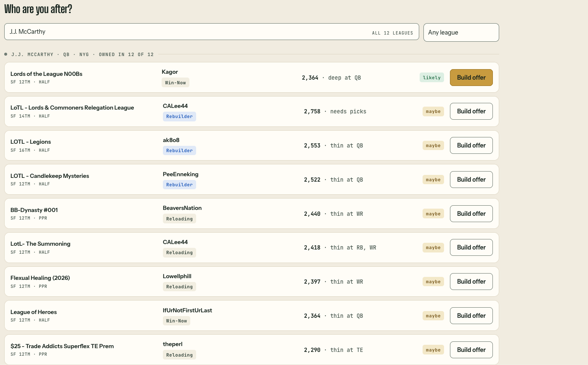Click the League of Heroes league name

click(x=34, y=312)
